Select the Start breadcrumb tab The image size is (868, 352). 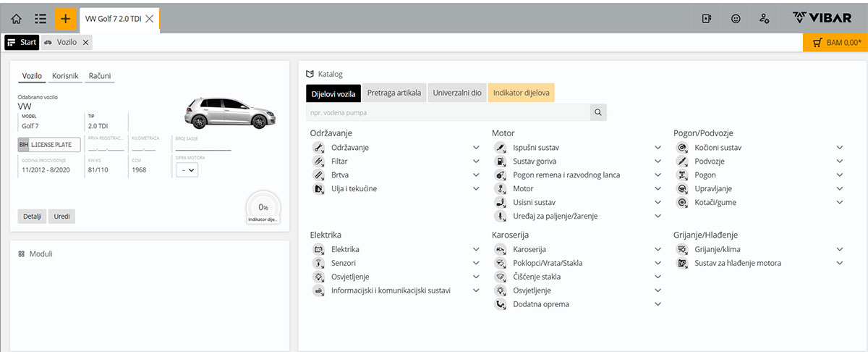coord(22,43)
